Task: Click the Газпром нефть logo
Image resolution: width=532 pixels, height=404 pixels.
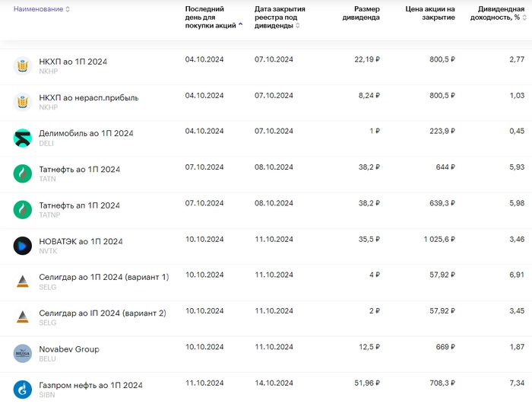Action: [x=23, y=390]
